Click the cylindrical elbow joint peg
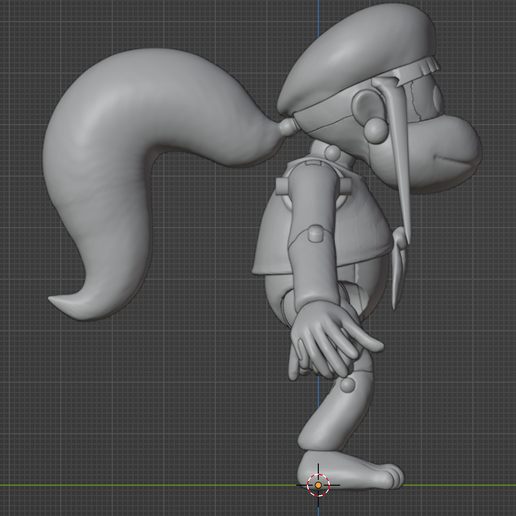This screenshot has width=516, height=516. pos(316,233)
